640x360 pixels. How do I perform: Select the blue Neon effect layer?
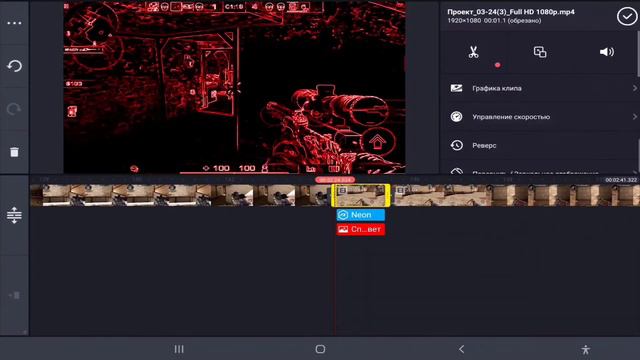tap(361, 215)
